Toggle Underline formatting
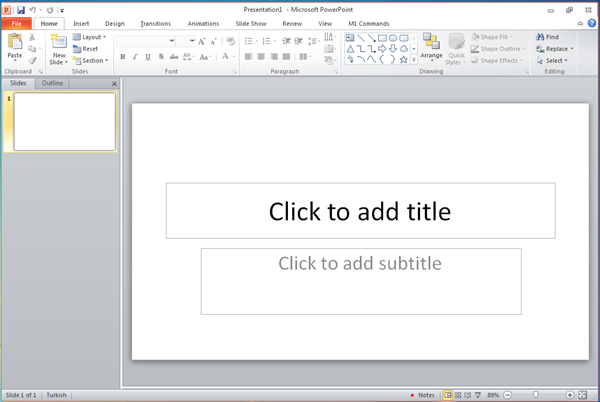 148,57
